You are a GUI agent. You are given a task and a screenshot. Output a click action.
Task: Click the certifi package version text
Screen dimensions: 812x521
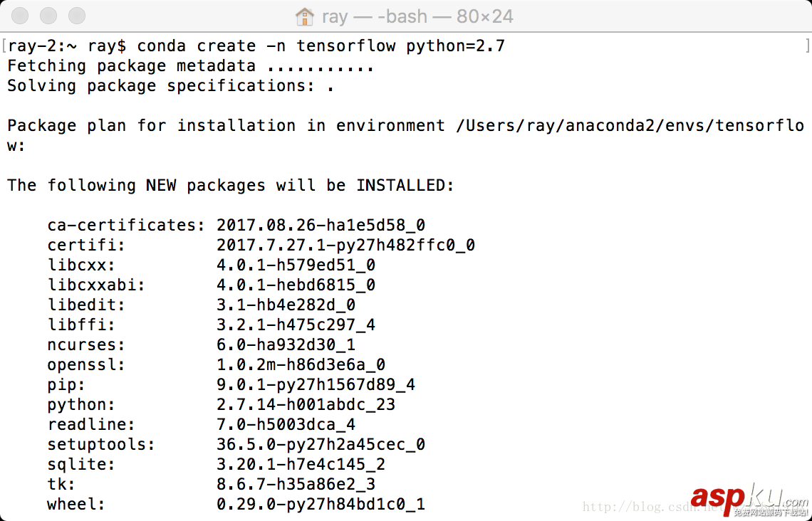click(345, 246)
